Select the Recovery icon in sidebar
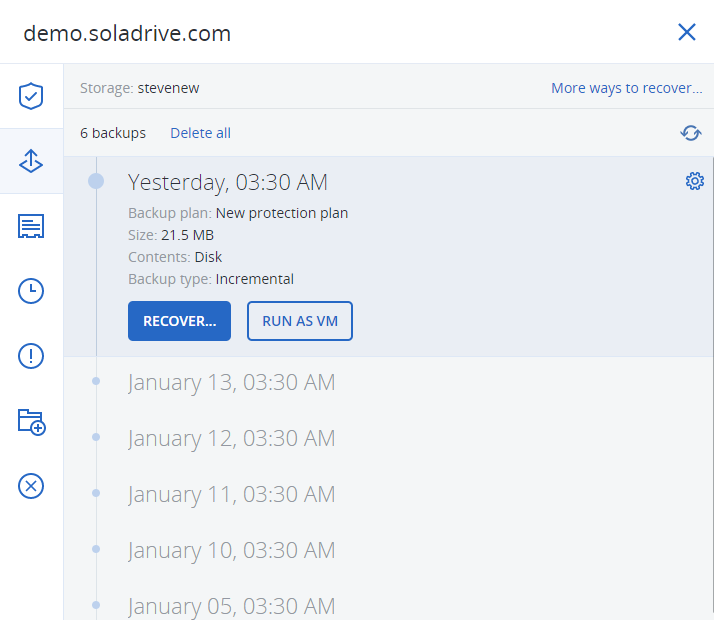Viewport: 714px width, 620px height. pyautogui.click(x=31, y=161)
